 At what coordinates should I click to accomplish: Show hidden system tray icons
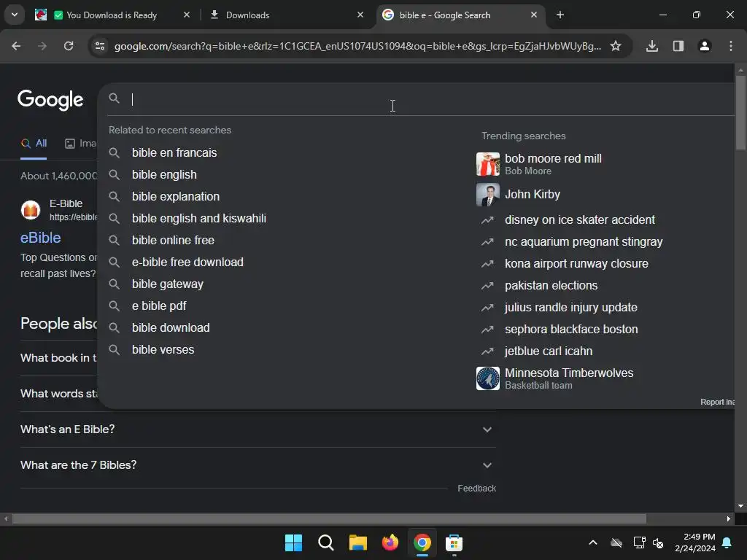592,542
